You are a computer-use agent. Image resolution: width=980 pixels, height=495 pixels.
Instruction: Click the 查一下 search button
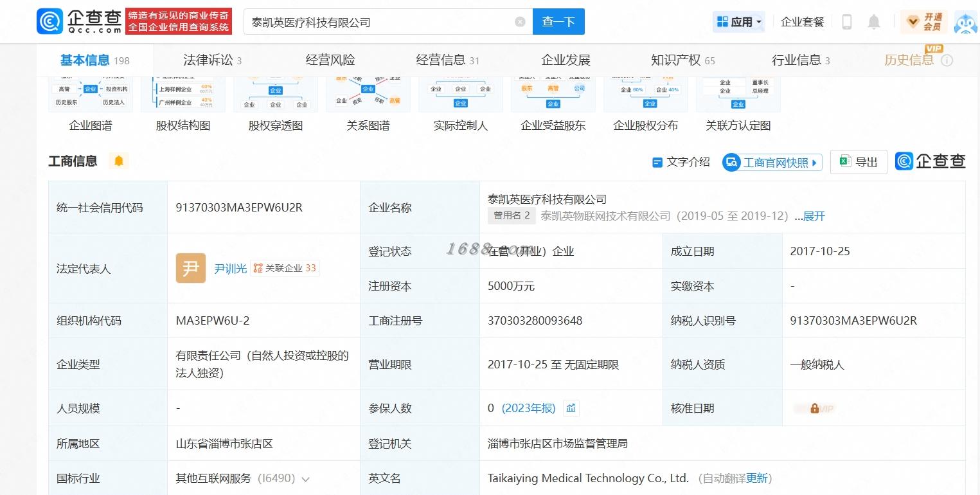pos(558,22)
